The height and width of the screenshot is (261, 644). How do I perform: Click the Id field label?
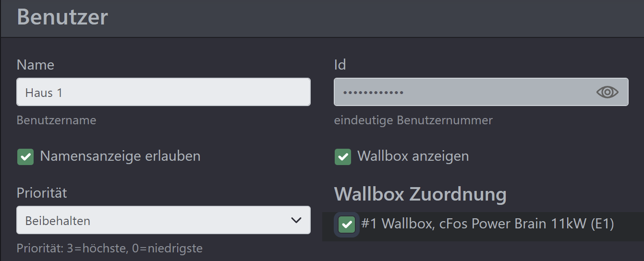pos(340,65)
